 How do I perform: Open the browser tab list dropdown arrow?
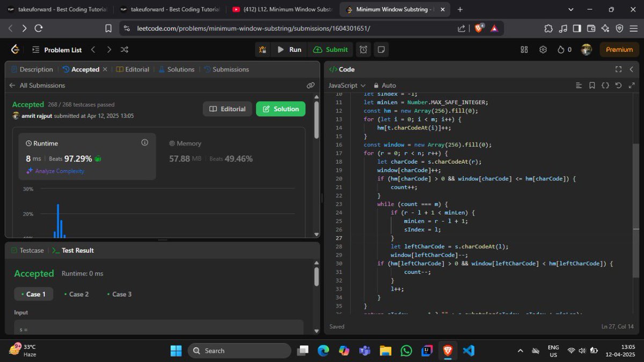tap(570, 9)
